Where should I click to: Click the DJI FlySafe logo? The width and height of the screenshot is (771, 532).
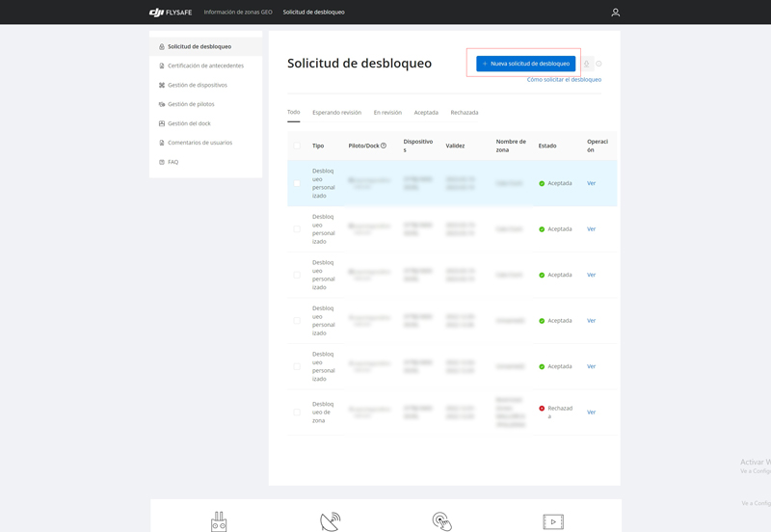[x=170, y=13]
